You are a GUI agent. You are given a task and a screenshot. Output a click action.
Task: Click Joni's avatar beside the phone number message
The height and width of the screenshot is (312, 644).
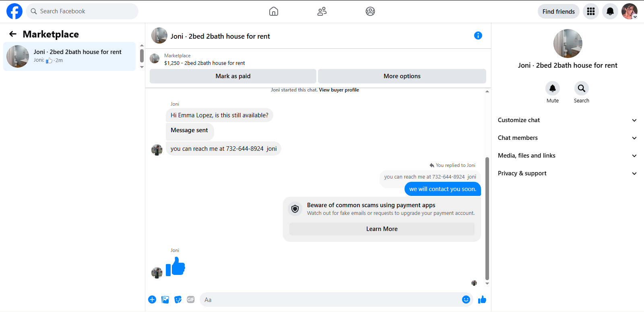(x=157, y=150)
